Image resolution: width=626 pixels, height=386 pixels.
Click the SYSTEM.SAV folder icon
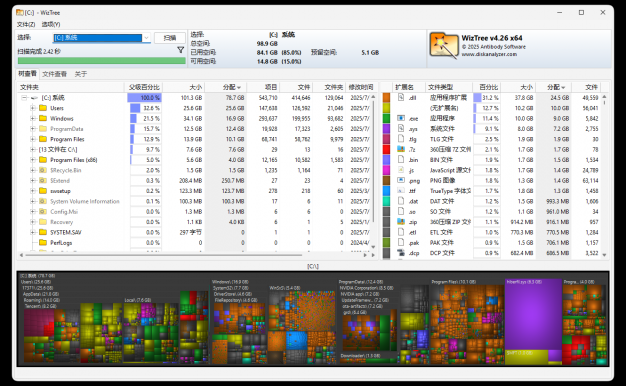coord(43,233)
